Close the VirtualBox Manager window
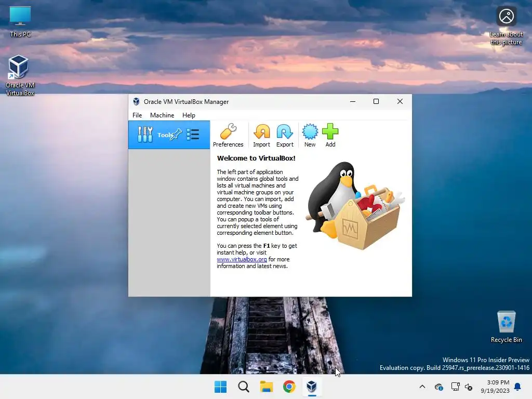 pyautogui.click(x=400, y=101)
